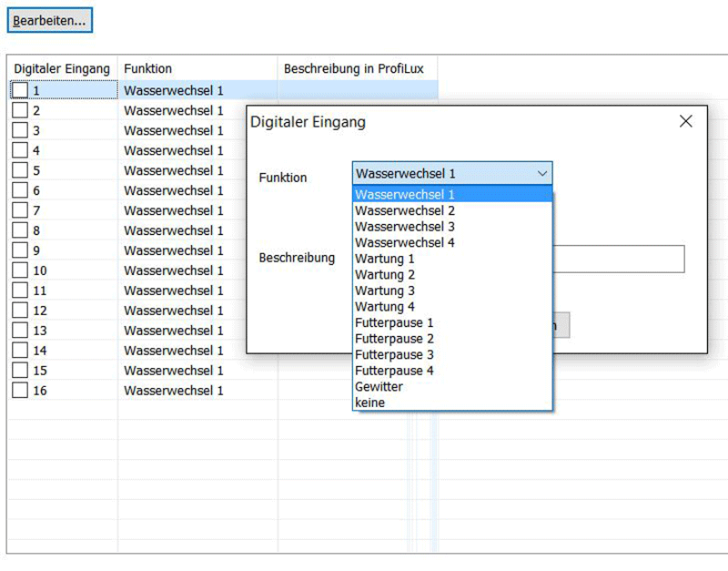Collapse the Funktion dropdown arrow

pos(543,173)
